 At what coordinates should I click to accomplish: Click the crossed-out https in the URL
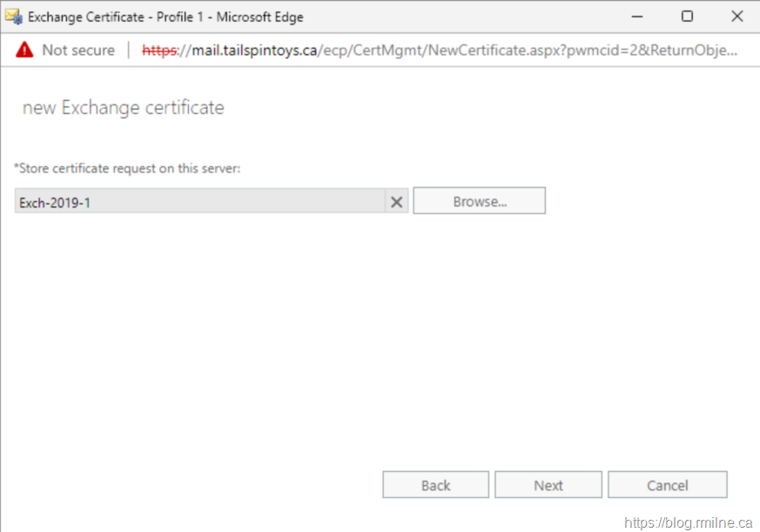158,51
